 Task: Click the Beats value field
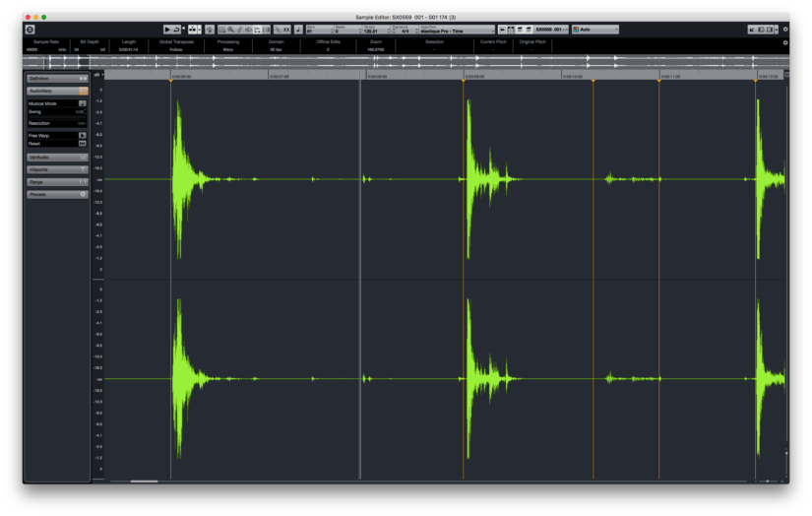[x=347, y=32]
